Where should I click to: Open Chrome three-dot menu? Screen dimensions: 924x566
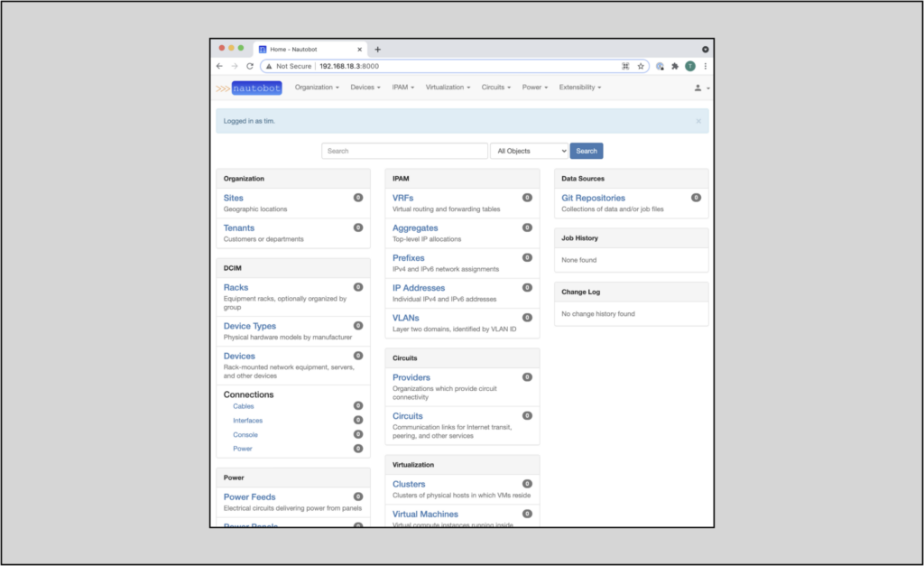point(705,66)
